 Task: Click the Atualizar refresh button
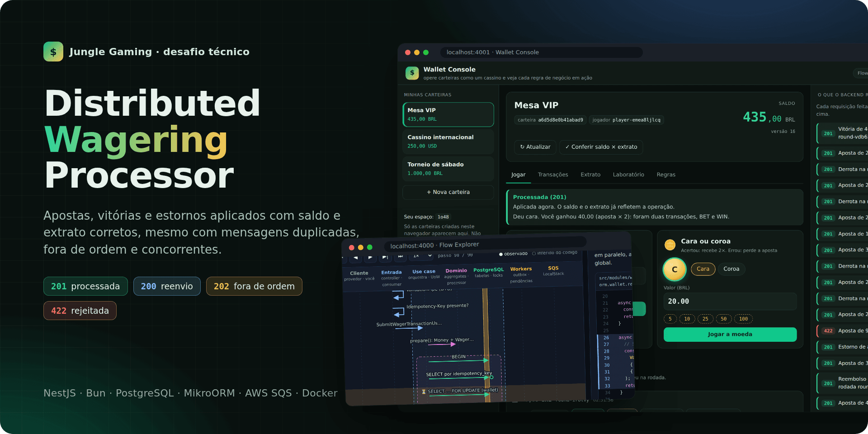point(535,147)
